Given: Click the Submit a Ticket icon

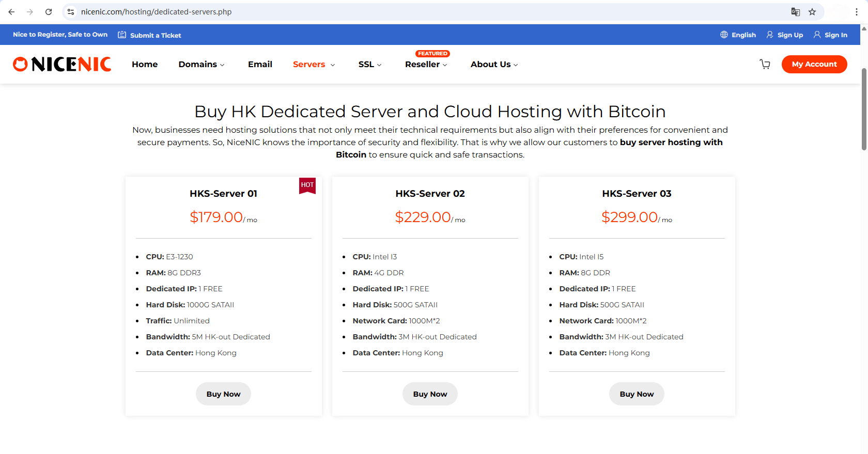Looking at the screenshot, I should [x=122, y=35].
